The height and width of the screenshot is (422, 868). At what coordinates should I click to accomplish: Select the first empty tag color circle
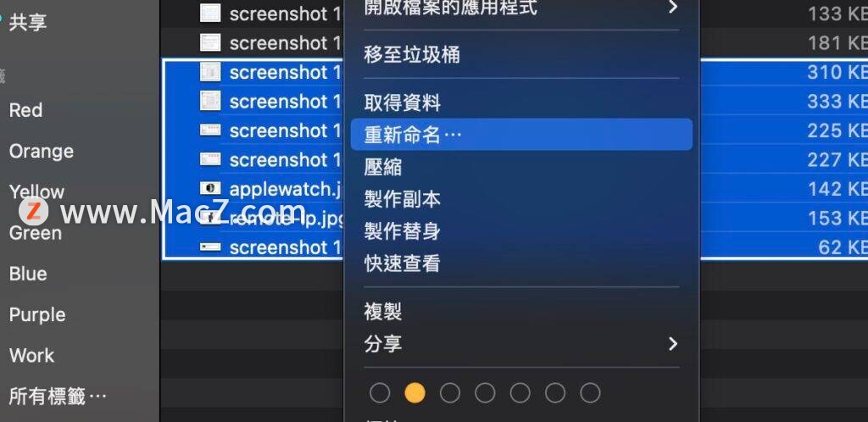(380, 393)
